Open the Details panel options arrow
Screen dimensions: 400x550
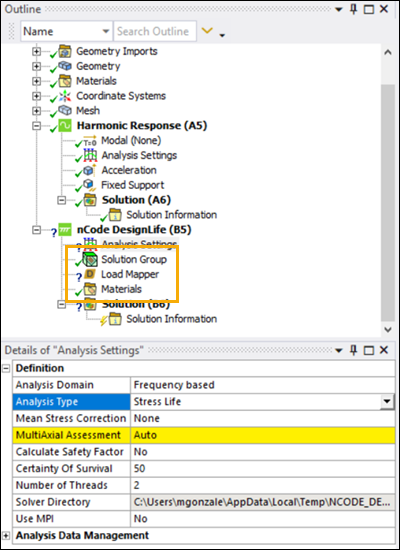tap(339, 350)
